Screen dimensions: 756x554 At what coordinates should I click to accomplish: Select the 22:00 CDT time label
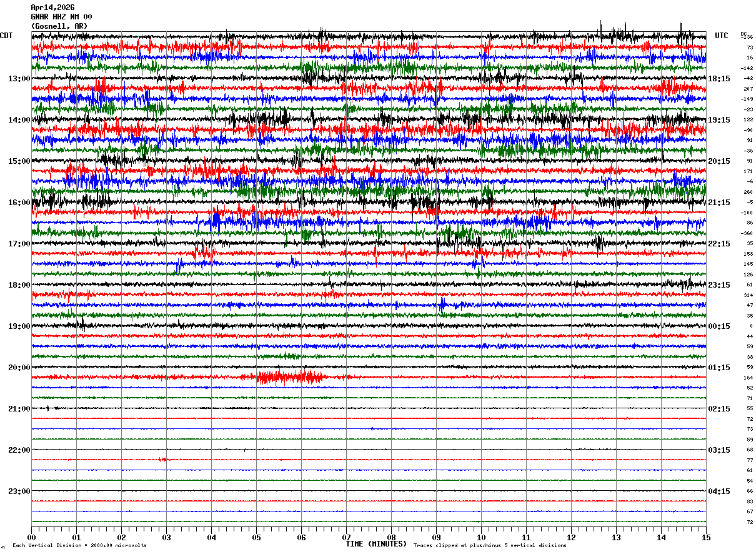click(19, 450)
